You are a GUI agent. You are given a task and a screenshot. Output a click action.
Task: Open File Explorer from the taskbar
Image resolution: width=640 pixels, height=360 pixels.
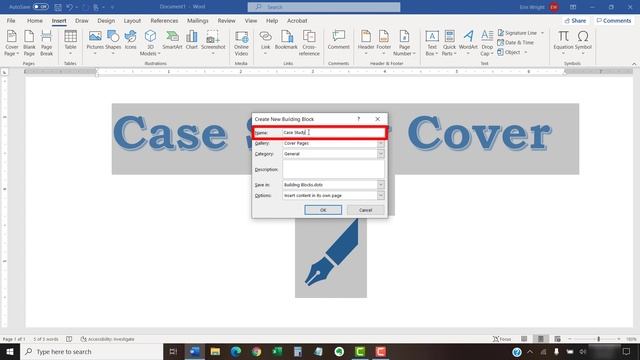[215, 351]
